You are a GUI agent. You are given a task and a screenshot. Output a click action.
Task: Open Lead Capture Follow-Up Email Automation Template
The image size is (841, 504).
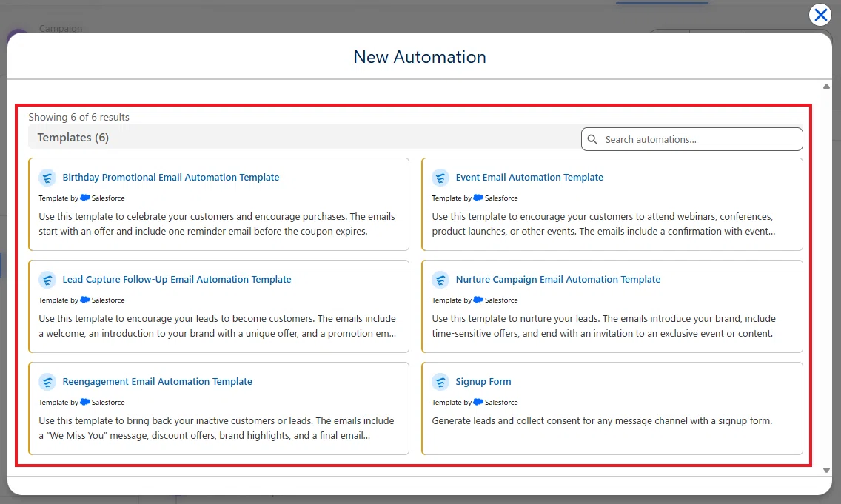click(176, 279)
